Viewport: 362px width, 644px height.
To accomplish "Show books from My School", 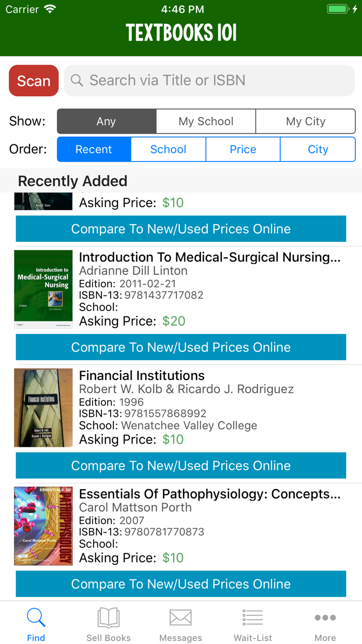I will [x=206, y=121].
